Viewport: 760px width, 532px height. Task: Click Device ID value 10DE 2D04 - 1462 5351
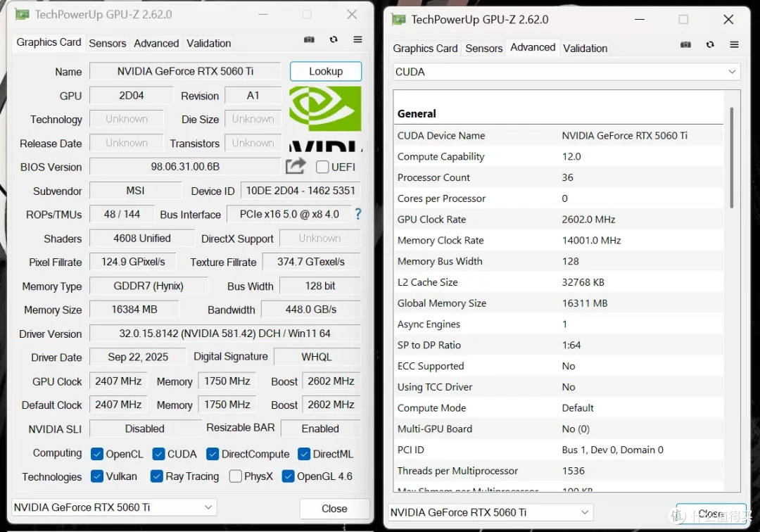300,191
